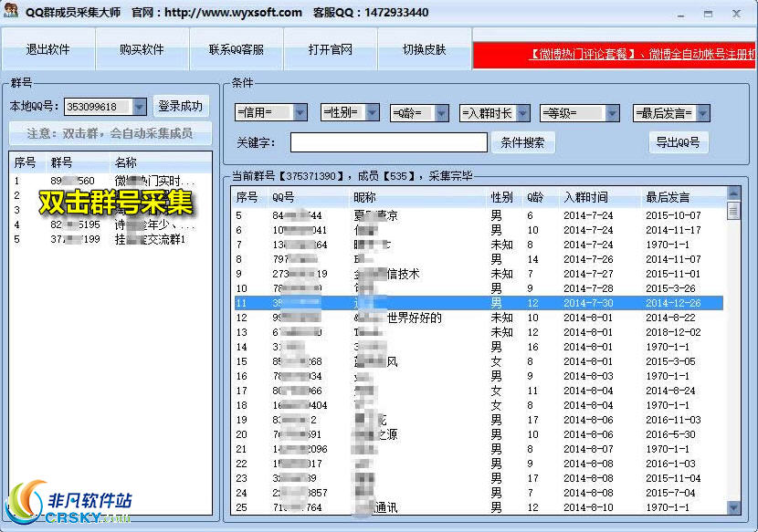Open the =信用= filter dropdown
The width and height of the screenshot is (758, 532).
point(300,112)
